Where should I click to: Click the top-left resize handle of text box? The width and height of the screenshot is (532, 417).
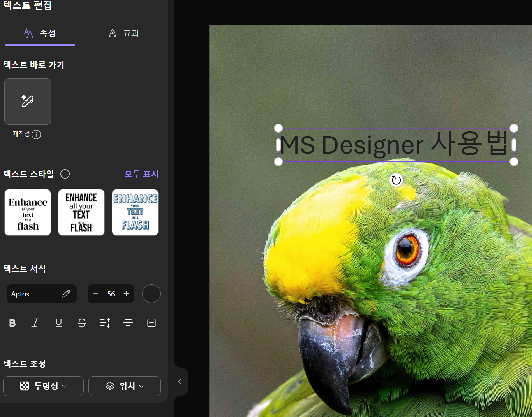(278, 128)
